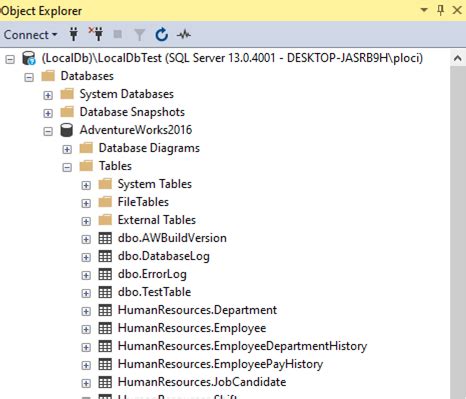Click the External Tables folder icon
This screenshot has width=466, height=399.
[x=105, y=220]
